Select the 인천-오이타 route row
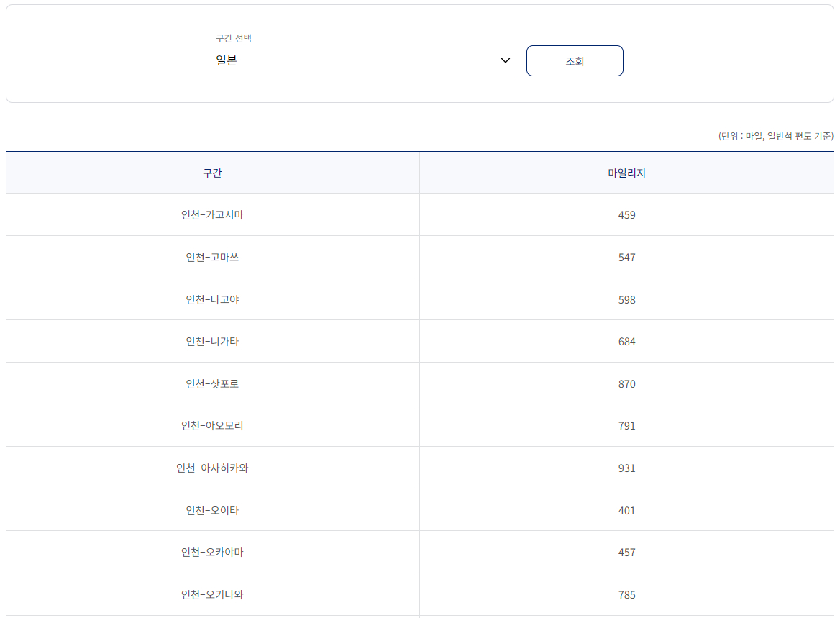 pyautogui.click(x=212, y=510)
